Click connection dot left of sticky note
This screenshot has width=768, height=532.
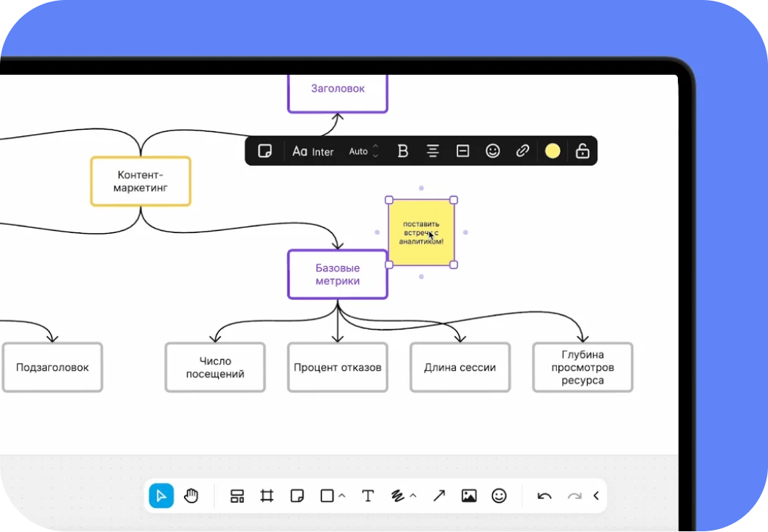tap(377, 232)
